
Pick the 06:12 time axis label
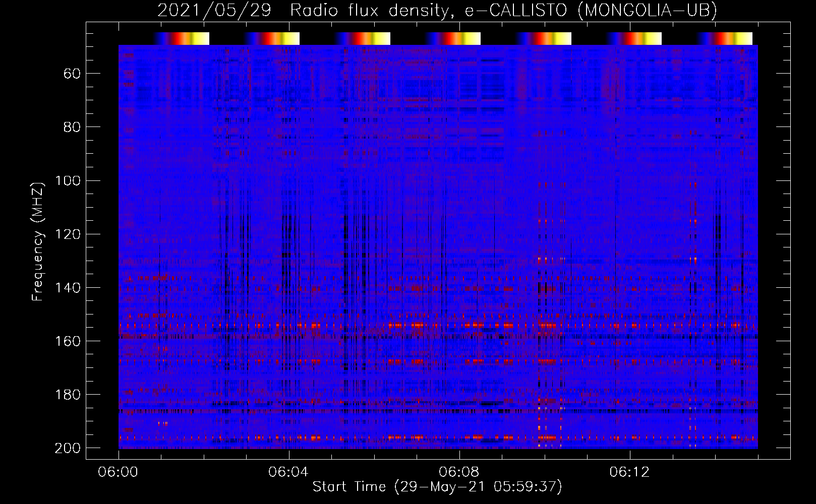629,472
